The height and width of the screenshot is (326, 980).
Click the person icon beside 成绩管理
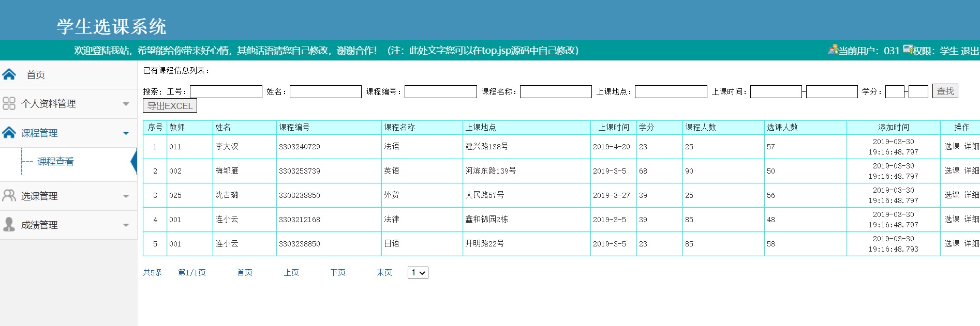click(x=9, y=224)
